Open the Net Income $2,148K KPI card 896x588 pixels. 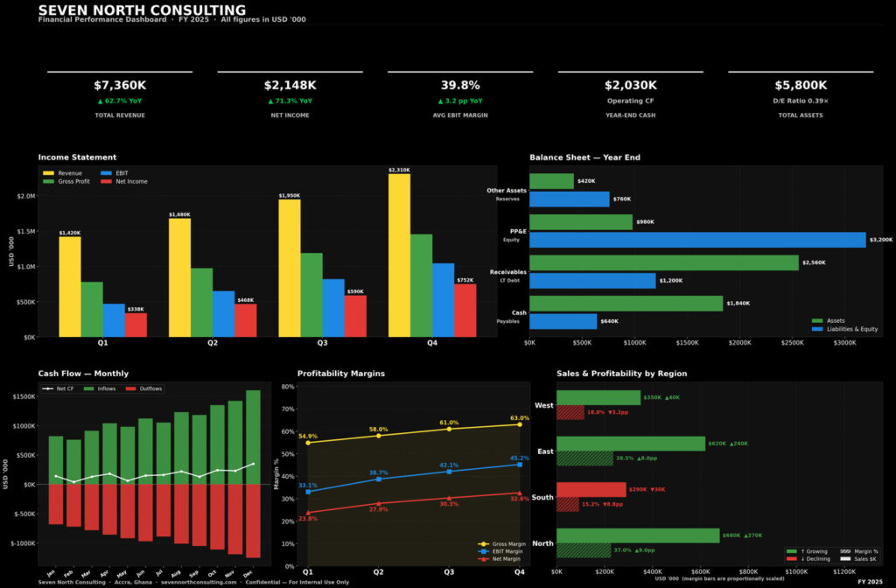290,98
